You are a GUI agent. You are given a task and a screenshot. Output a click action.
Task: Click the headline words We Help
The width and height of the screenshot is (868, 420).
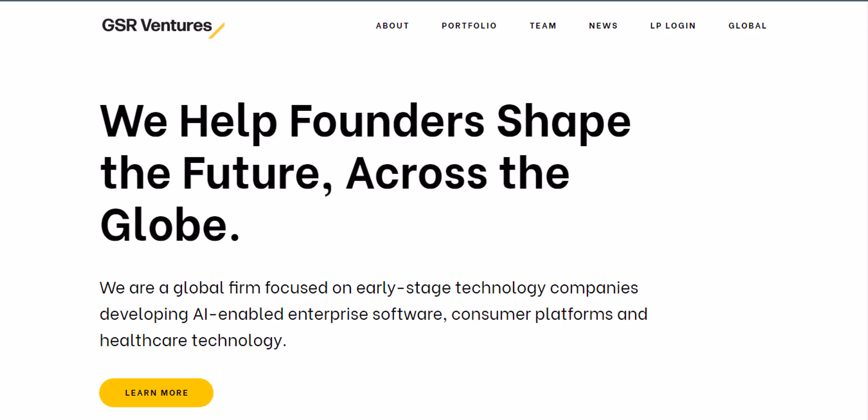click(x=189, y=123)
